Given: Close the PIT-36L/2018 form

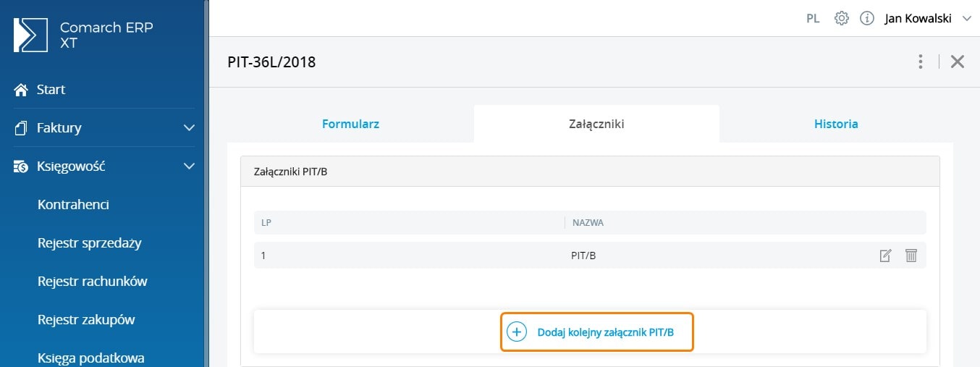Looking at the screenshot, I should 958,62.
